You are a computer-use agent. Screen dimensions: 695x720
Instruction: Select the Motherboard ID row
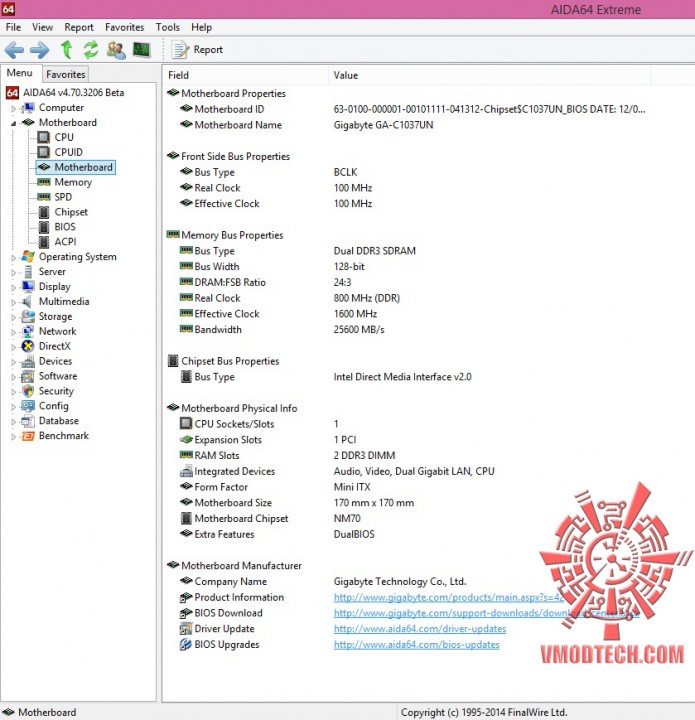(412, 109)
